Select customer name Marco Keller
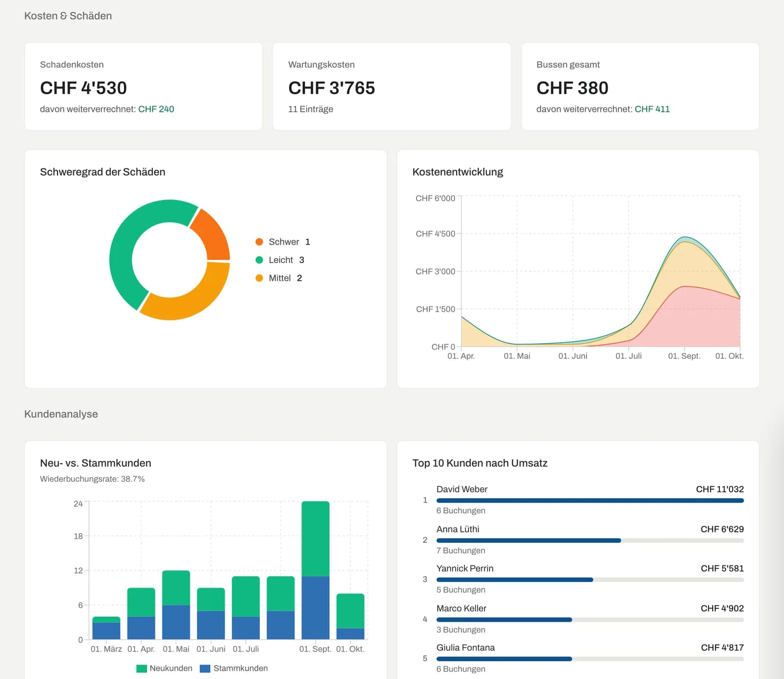Viewport: 784px width, 679px height. click(462, 608)
